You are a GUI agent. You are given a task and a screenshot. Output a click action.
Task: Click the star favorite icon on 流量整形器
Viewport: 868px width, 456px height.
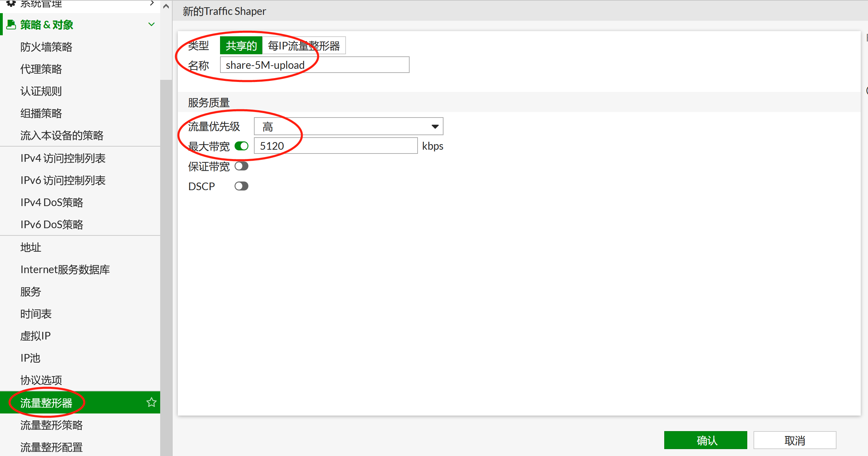point(151,402)
